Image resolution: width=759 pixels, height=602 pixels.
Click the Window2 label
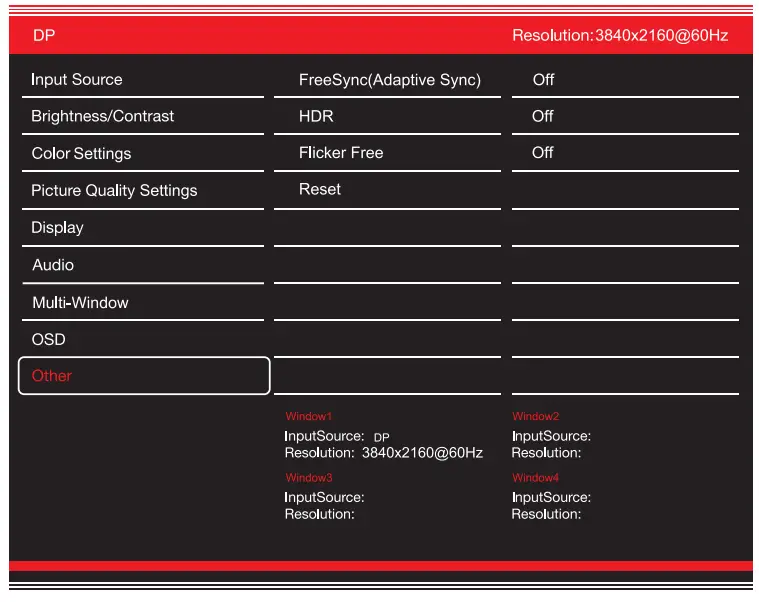point(535,416)
